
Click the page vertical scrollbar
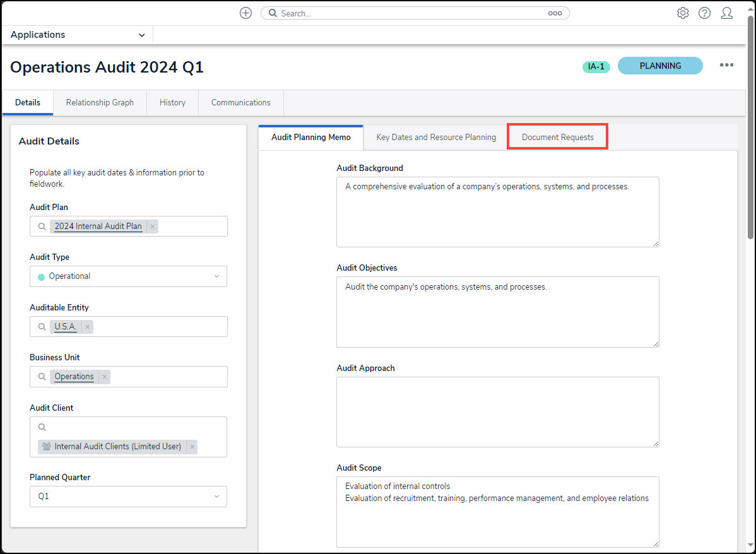(750, 126)
